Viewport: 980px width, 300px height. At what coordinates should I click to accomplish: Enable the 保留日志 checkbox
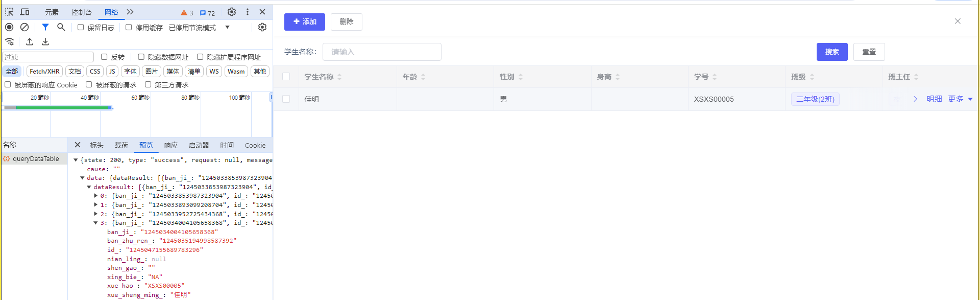pos(81,28)
